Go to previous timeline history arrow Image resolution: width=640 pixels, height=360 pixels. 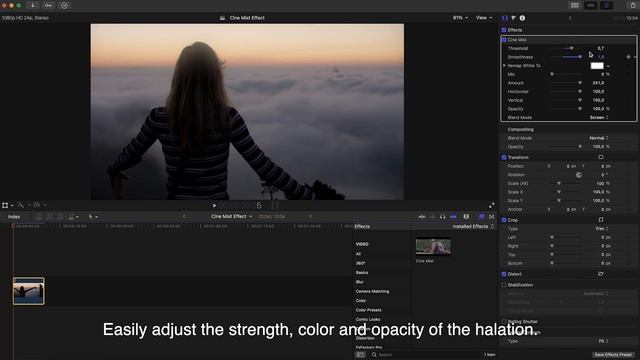[x=184, y=217]
